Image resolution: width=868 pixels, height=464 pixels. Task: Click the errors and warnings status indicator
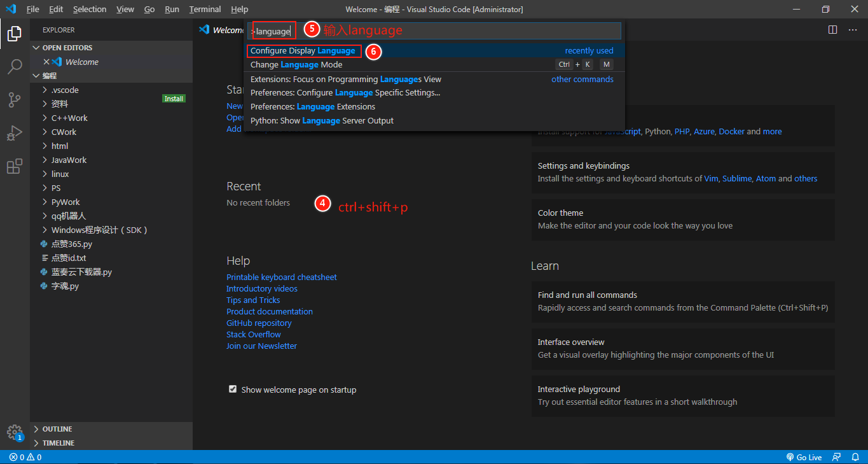pos(25,457)
